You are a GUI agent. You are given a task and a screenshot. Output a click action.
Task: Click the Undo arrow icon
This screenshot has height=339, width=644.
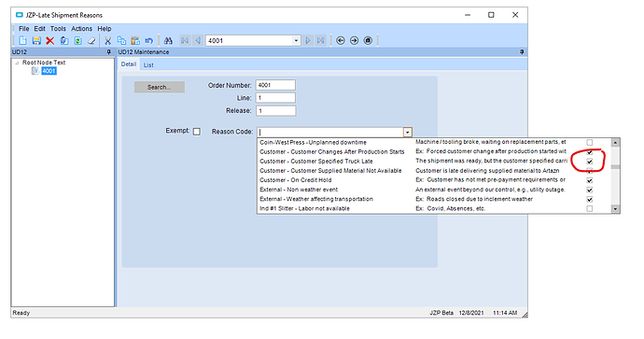pyautogui.click(x=148, y=41)
